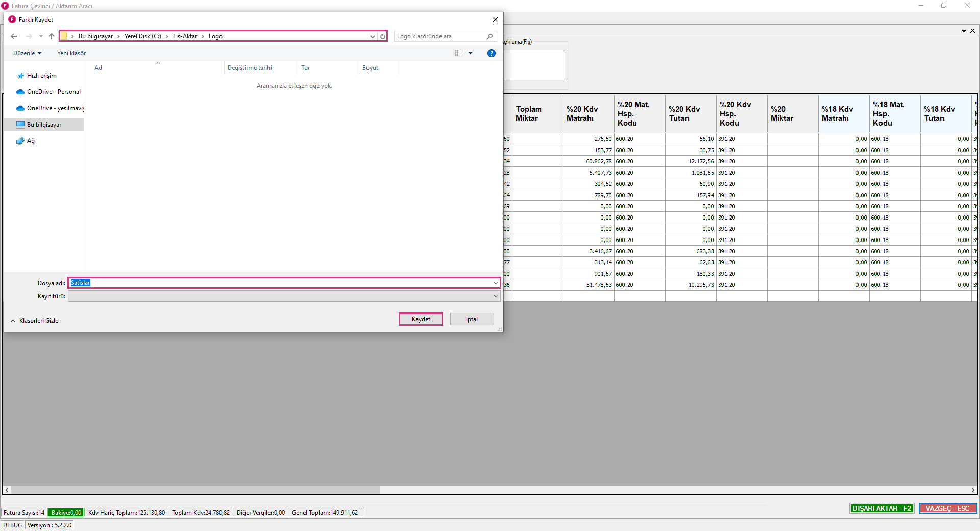Refresh the Logo folder listing
Screen dimensions: 980x531
click(382, 36)
